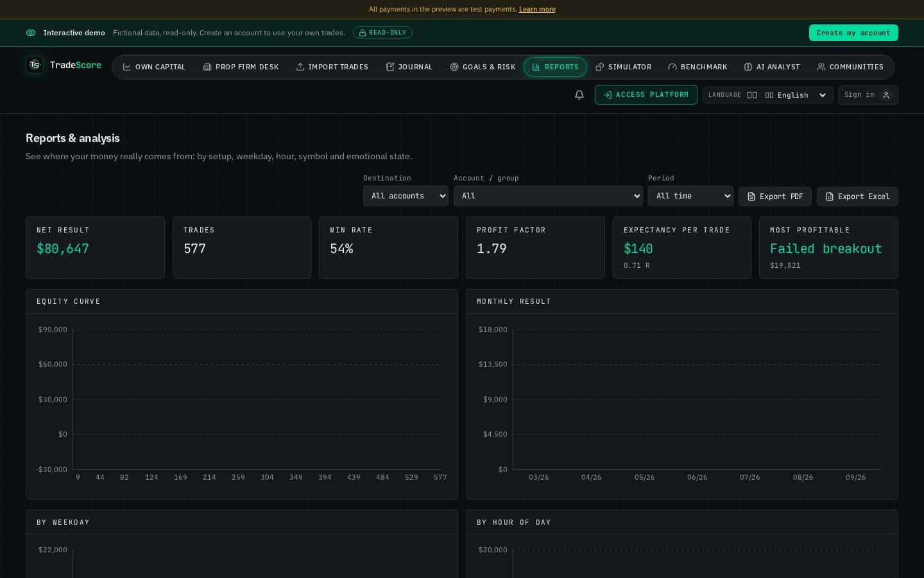Screen dimensions: 924x578
Task: Open the Period All time dropdown
Action: 690,196
